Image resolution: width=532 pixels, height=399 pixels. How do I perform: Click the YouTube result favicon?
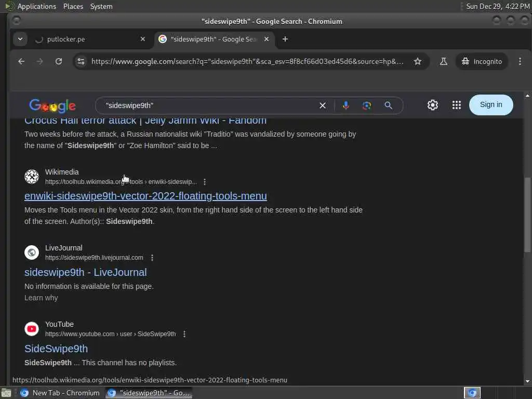(x=32, y=329)
